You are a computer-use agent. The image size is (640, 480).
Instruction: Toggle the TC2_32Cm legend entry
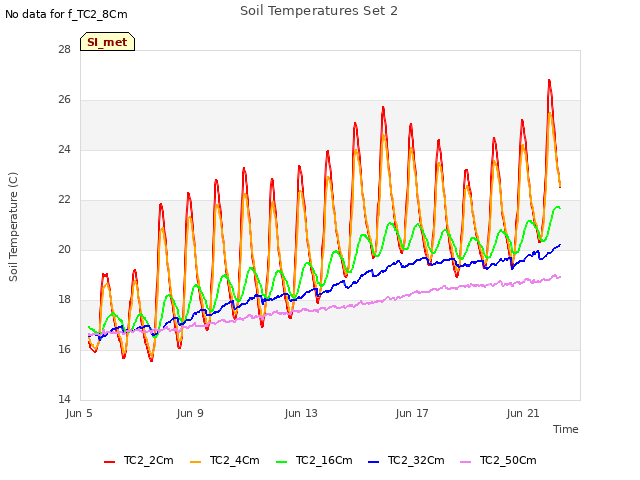pyautogui.click(x=407, y=461)
